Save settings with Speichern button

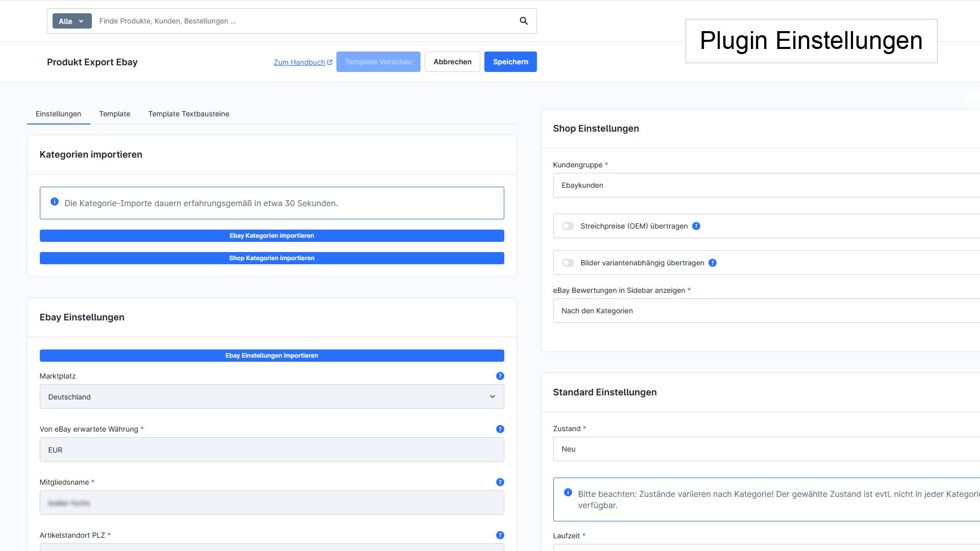click(x=510, y=62)
